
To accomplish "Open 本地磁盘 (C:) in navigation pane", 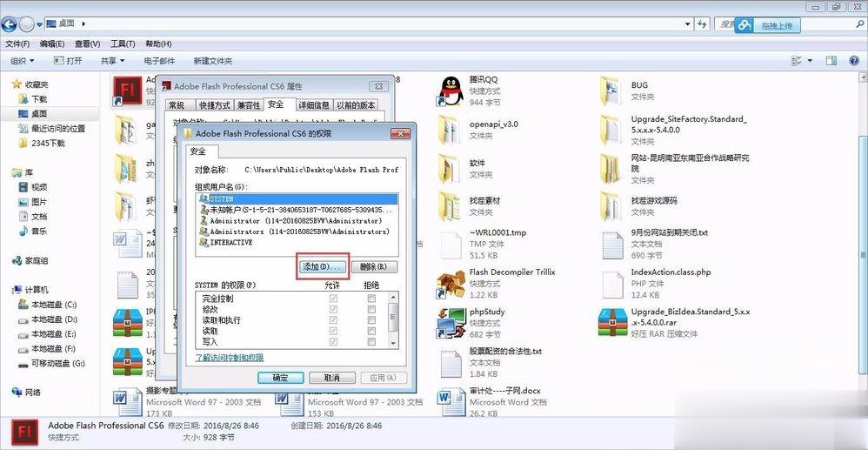I will coord(48,305).
